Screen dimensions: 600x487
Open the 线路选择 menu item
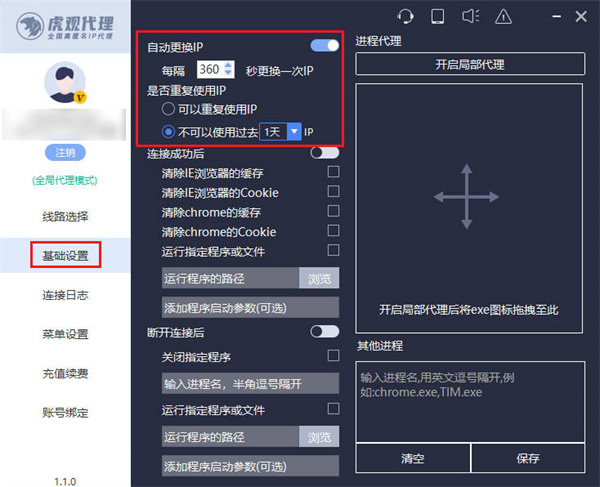click(x=65, y=216)
